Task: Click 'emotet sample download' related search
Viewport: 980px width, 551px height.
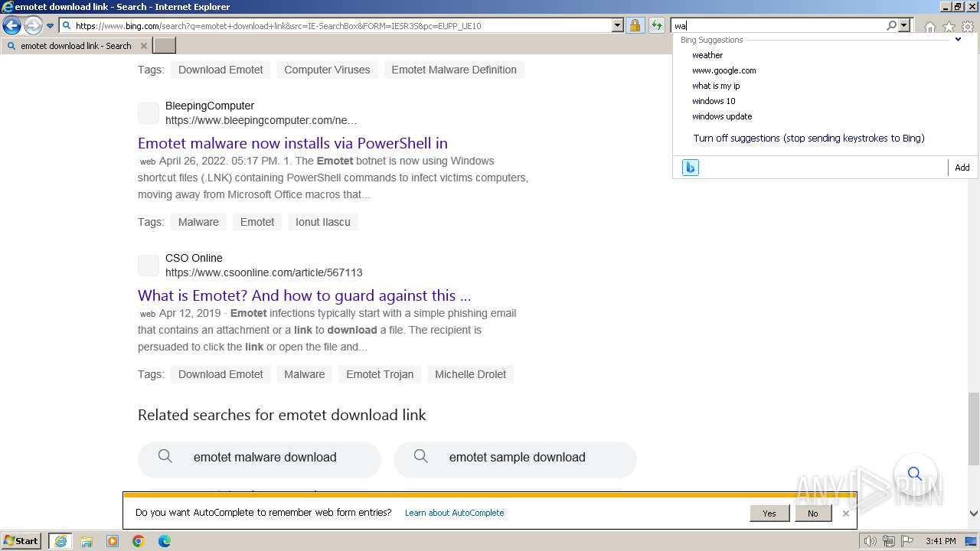Action: pos(515,458)
